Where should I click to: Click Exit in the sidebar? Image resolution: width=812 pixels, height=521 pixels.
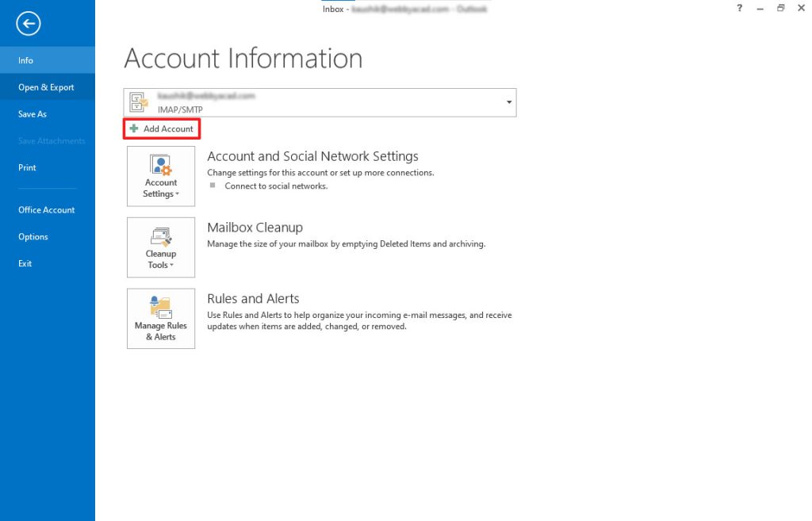(x=47, y=263)
